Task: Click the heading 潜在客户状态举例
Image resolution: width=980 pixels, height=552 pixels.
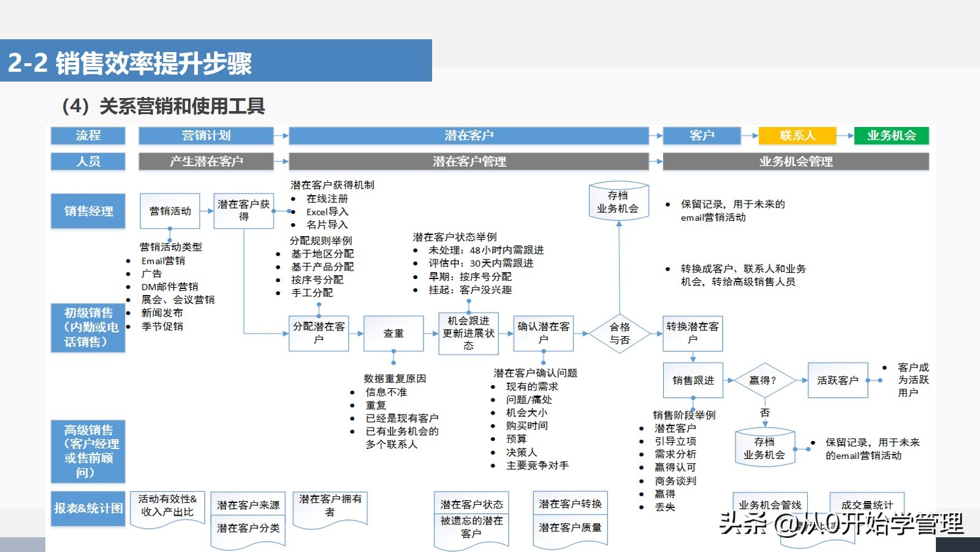Action: pos(454,237)
